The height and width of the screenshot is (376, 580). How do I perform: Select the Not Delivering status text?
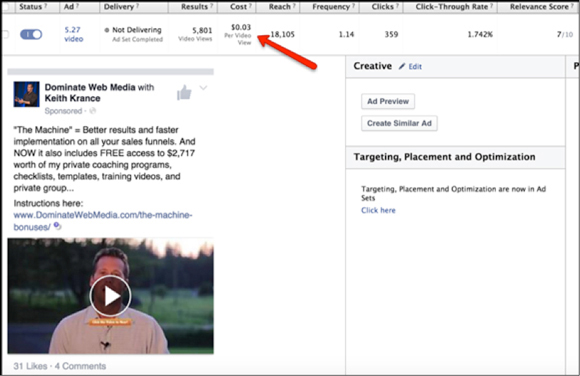(x=137, y=30)
